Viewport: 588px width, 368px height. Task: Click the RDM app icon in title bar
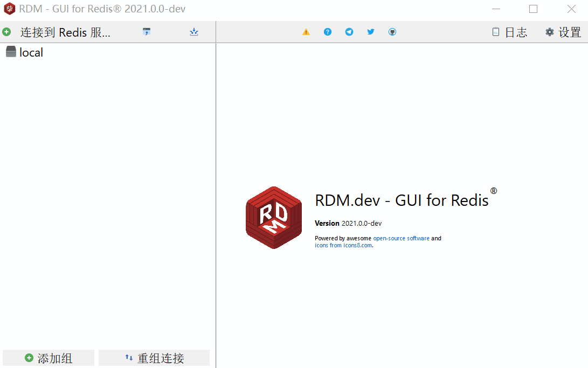click(10, 9)
